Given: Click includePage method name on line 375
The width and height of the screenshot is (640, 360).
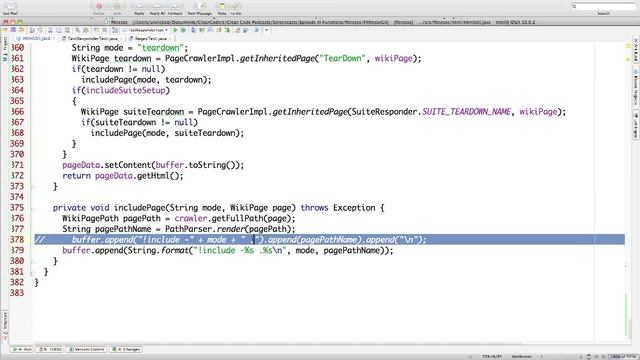Looking at the screenshot, I should point(139,208).
